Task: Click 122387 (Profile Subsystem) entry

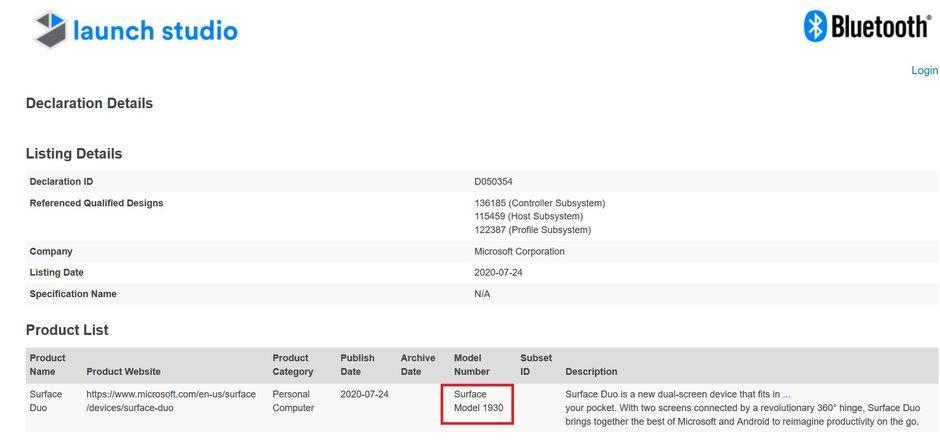Action: point(532,230)
